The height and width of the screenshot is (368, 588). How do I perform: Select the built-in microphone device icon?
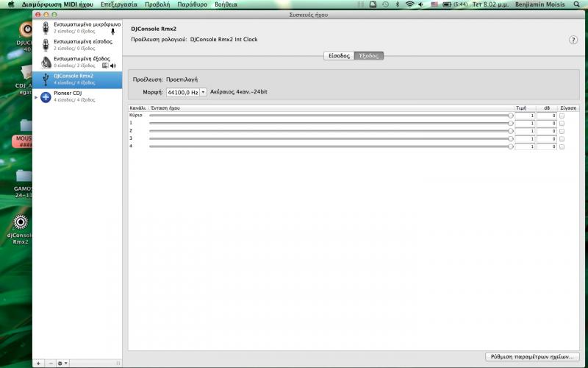[x=46, y=27]
